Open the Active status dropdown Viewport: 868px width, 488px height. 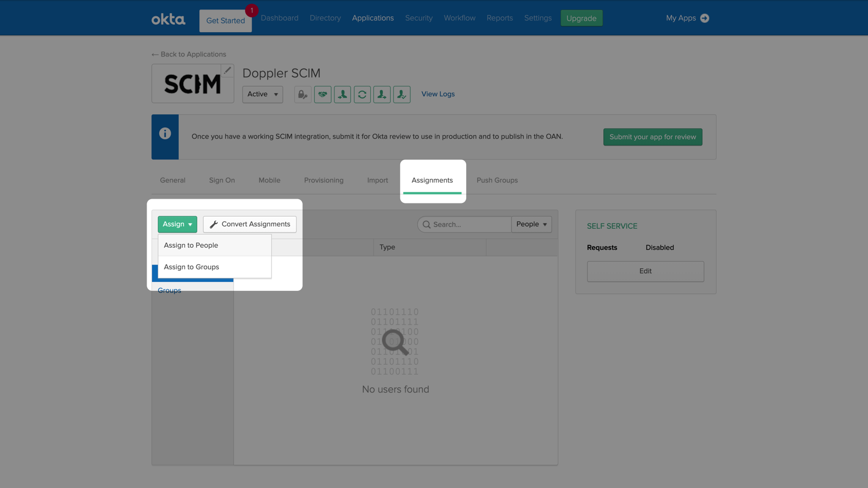point(263,94)
